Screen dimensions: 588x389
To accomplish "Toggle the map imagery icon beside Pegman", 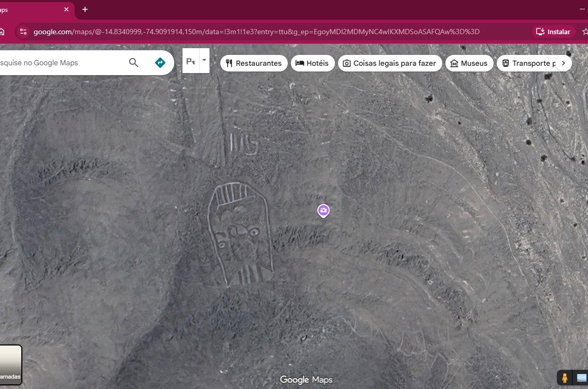I will [581, 378].
